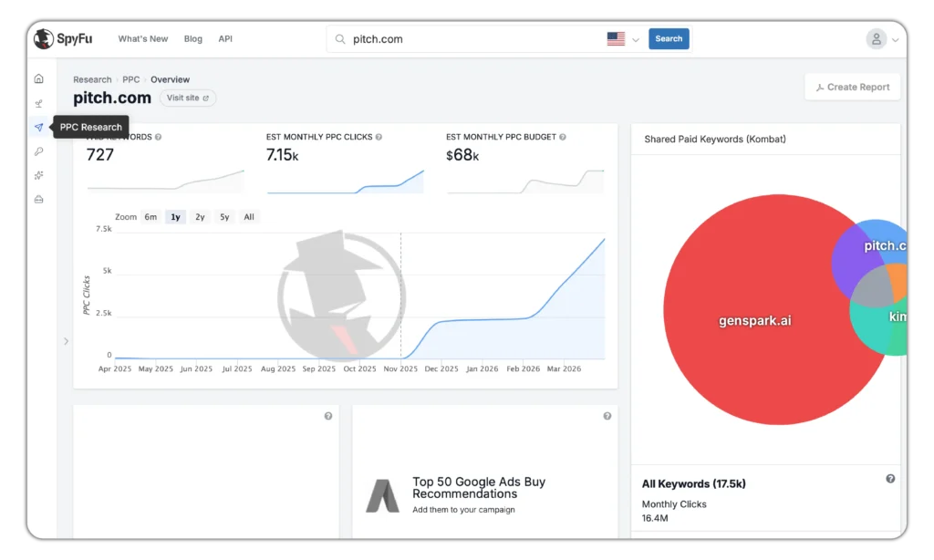
Task: Set chart zoom to 1y
Action: click(x=175, y=217)
